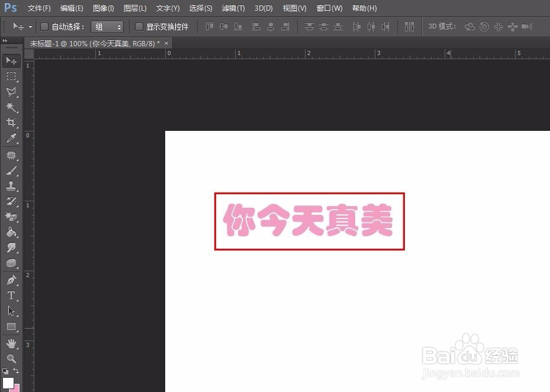Distribute vertical centers in options bar
550x392 pixels.
[323, 27]
